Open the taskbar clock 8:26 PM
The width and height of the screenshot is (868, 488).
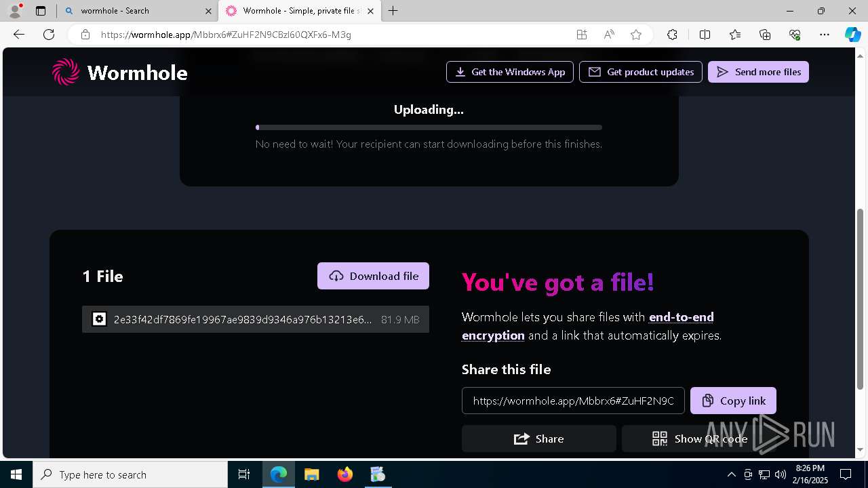click(x=810, y=474)
